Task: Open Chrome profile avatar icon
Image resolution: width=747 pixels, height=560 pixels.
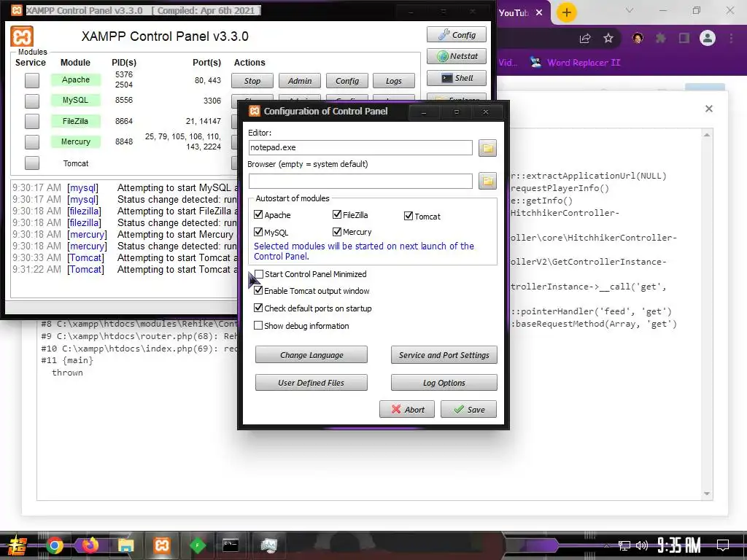Action: click(708, 38)
